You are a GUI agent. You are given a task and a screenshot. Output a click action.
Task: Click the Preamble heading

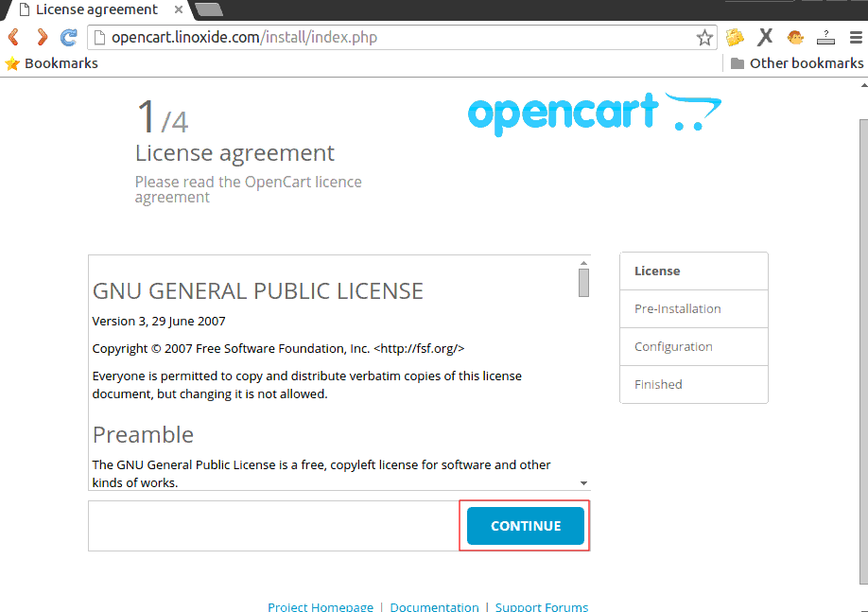(143, 435)
